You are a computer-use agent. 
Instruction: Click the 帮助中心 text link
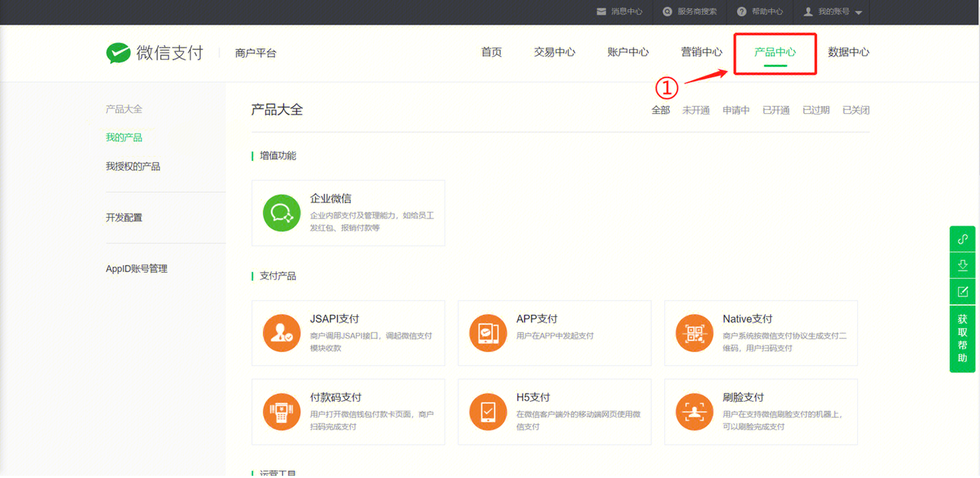(767, 11)
